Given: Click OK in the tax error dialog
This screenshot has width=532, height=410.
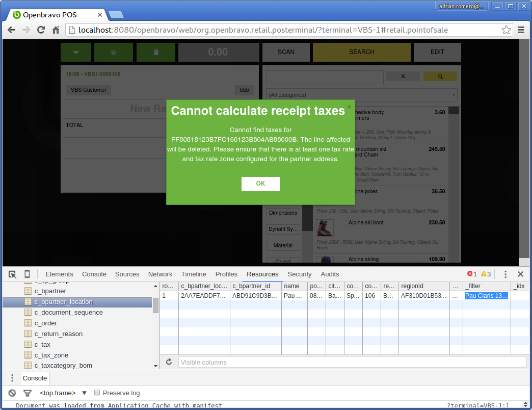Looking at the screenshot, I should (260, 184).
